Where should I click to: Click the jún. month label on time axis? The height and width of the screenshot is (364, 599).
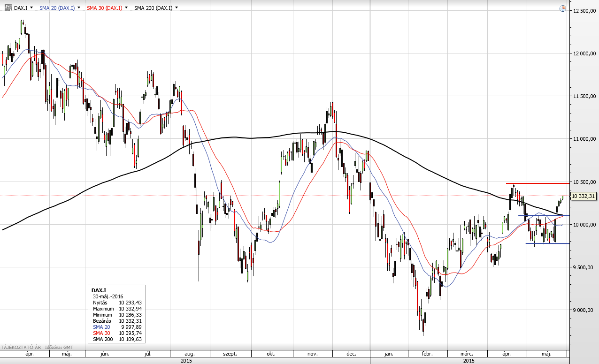(105, 354)
